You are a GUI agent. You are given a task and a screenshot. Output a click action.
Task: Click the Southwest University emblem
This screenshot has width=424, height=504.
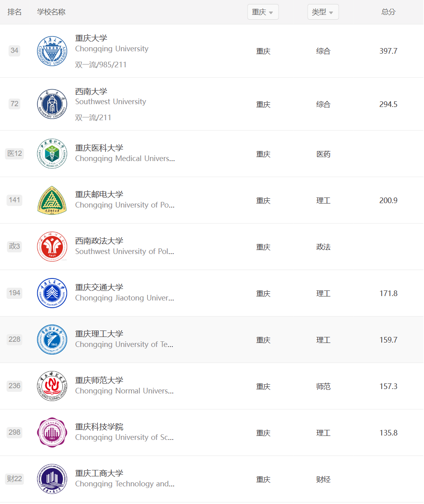click(52, 104)
